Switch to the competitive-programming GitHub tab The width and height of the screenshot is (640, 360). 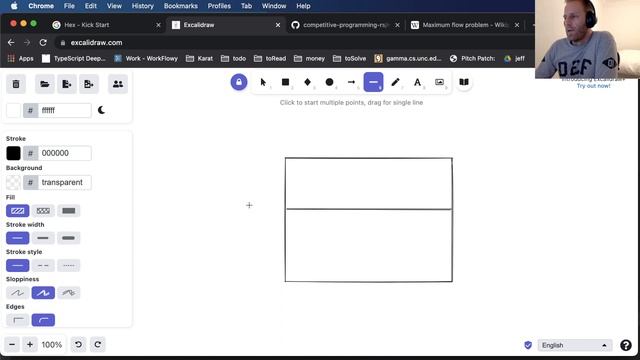pos(345,25)
